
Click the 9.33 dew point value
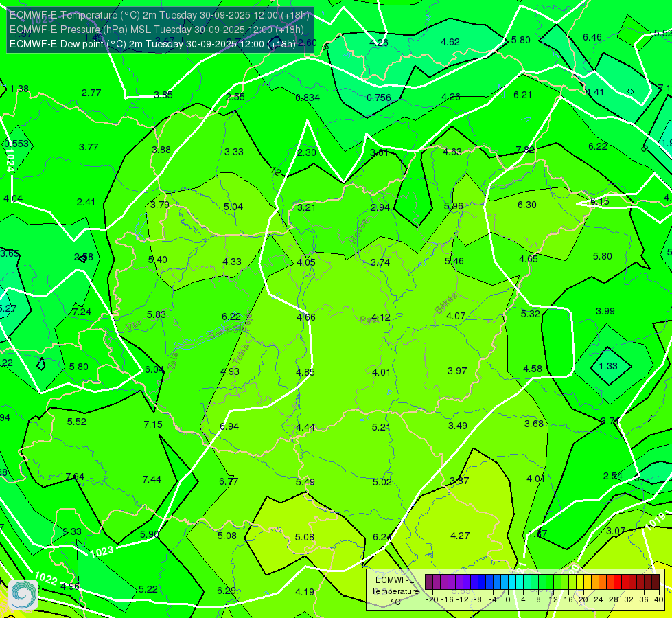72,531
